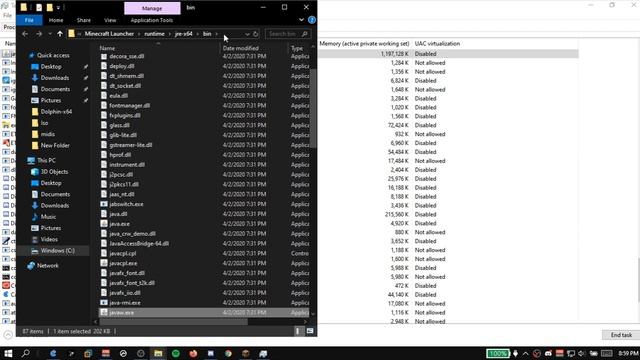Open Chrome from taskbar

pyautogui.click(x=229, y=353)
